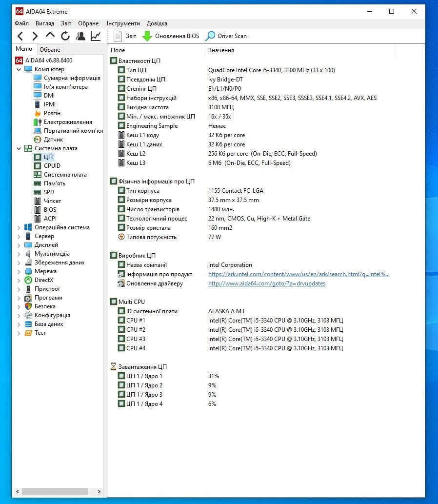The height and width of the screenshot is (504, 438).
Task: Go back with the left arrow toolbar icon
Action: click(x=20, y=36)
